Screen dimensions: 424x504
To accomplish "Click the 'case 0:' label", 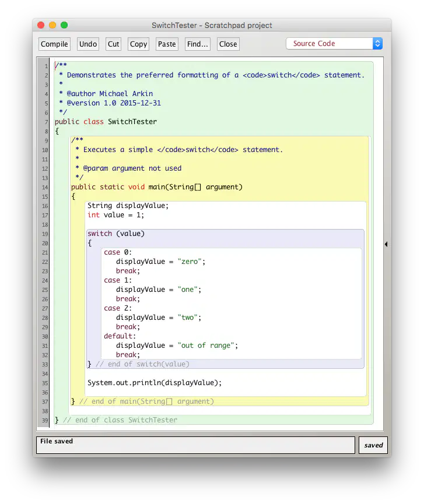I will [118, 252].
